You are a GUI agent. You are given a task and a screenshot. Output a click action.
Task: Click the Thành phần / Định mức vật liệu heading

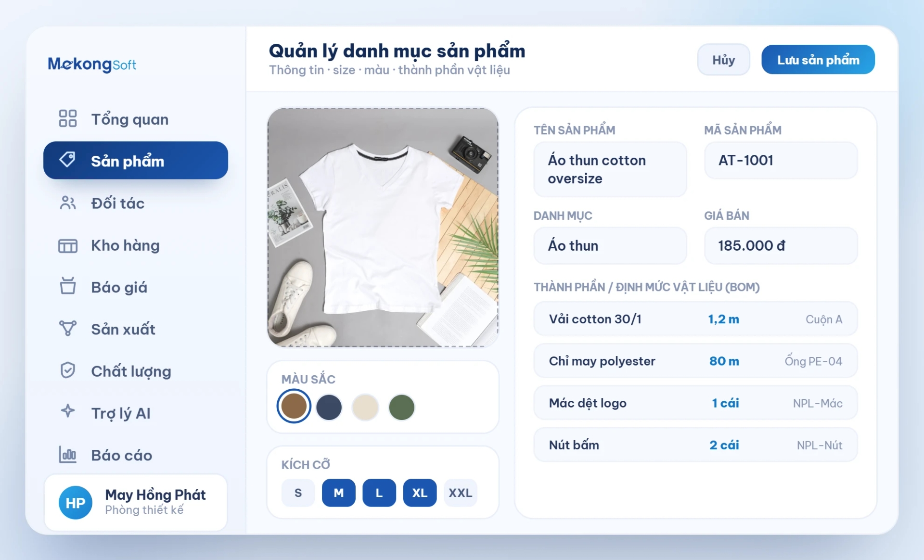[x=646, y=287]
